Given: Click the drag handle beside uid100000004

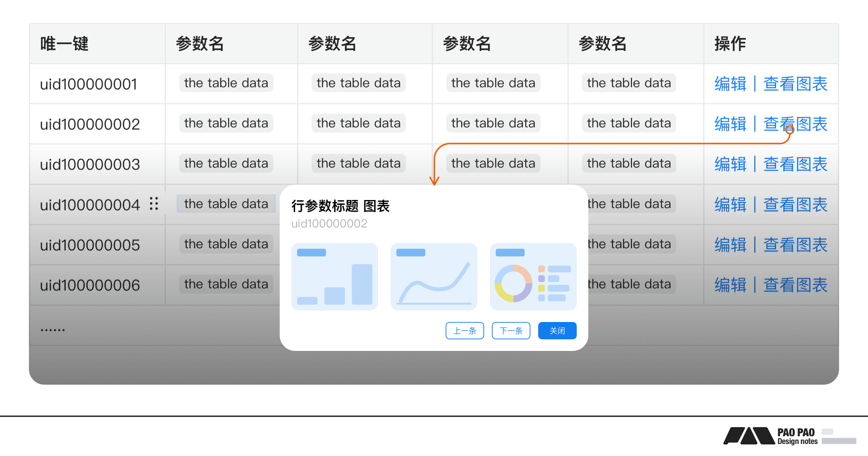Looking at the screenshot, I should tap(154, 204).
